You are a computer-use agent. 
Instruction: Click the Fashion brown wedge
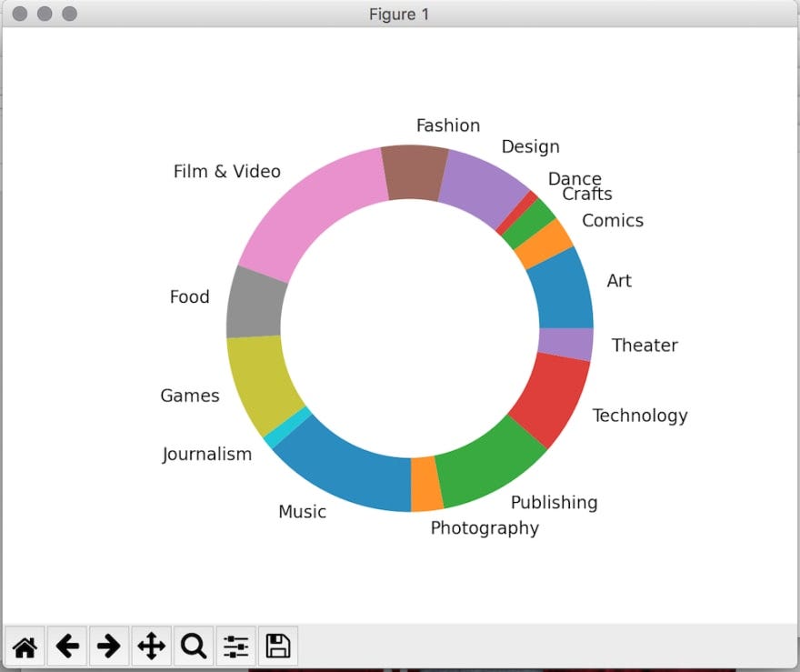[x=415, y=173]
